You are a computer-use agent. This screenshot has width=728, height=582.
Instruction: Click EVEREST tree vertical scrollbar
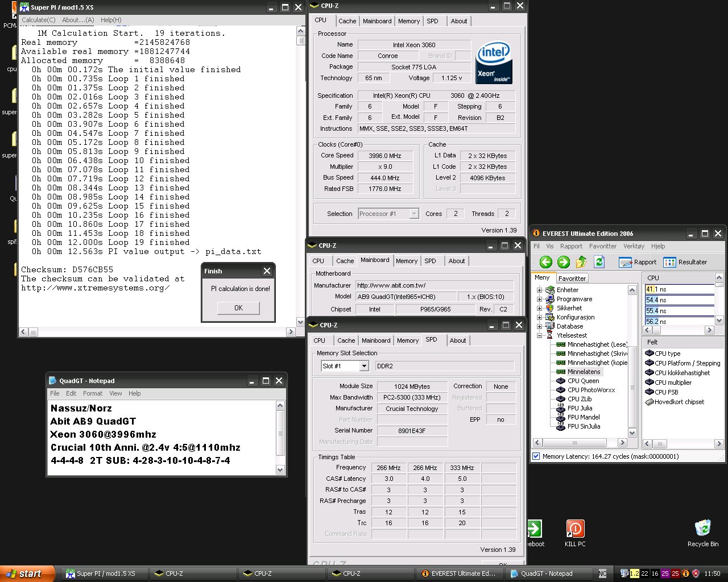coord(632,361)
